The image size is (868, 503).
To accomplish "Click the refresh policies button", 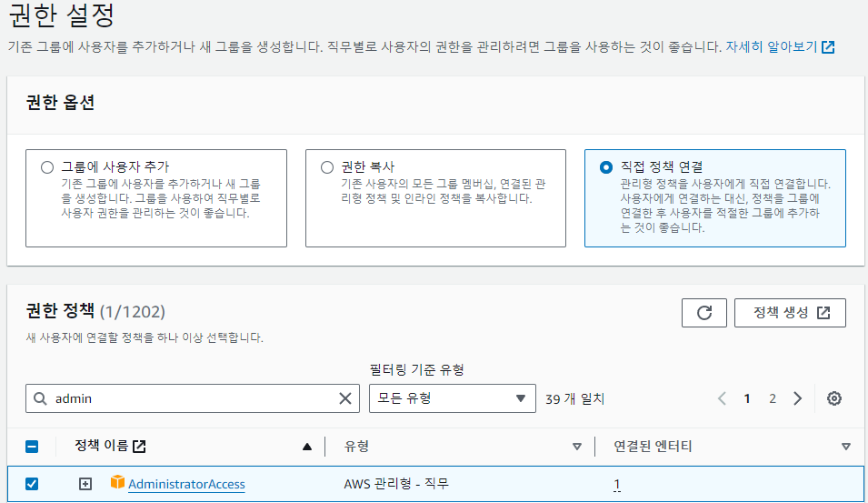I will pyautogui.click(x=703, y=313).
